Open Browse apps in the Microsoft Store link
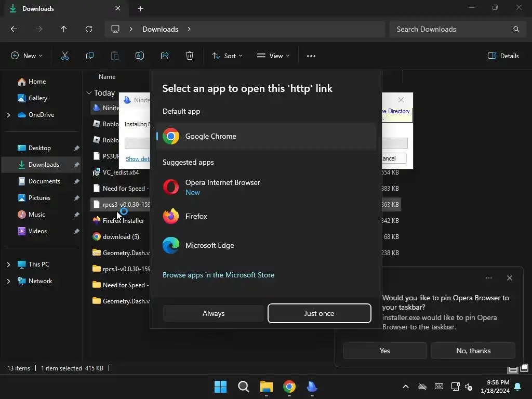Viewport: 532px width, 399px height. 218,275
